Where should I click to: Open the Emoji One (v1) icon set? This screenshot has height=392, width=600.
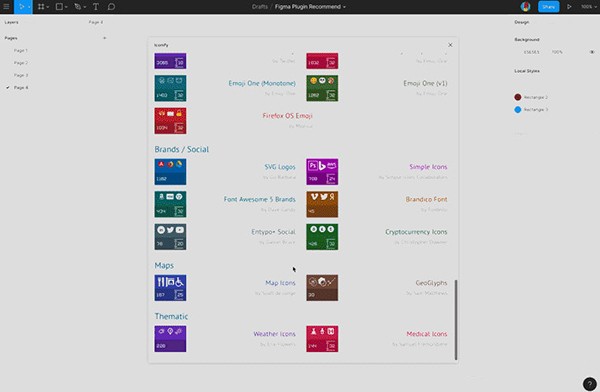(425, 83)
